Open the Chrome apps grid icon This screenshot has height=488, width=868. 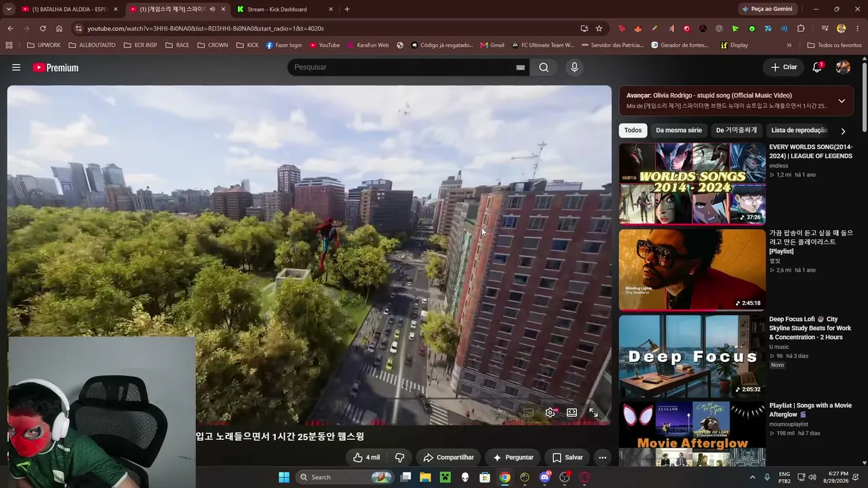tap(9, 45)
